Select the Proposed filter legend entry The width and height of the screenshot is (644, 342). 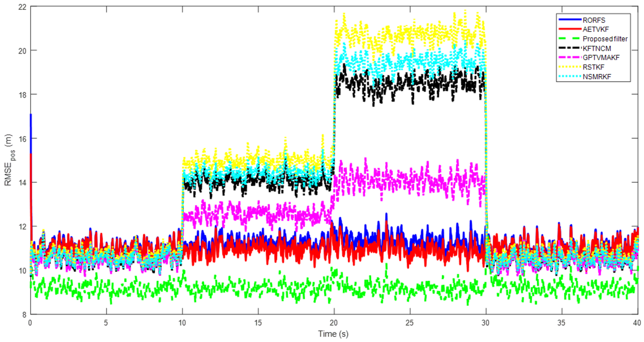click(605, 39)
